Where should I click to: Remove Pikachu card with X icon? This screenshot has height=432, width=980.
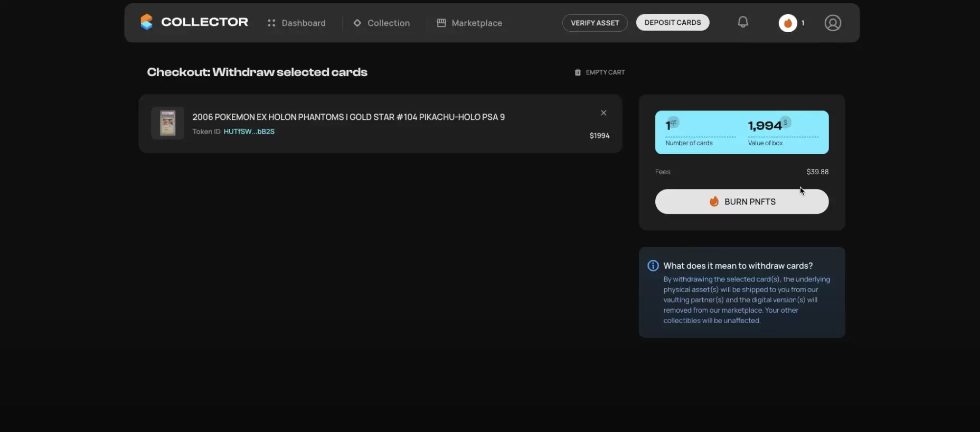[603, 113]
